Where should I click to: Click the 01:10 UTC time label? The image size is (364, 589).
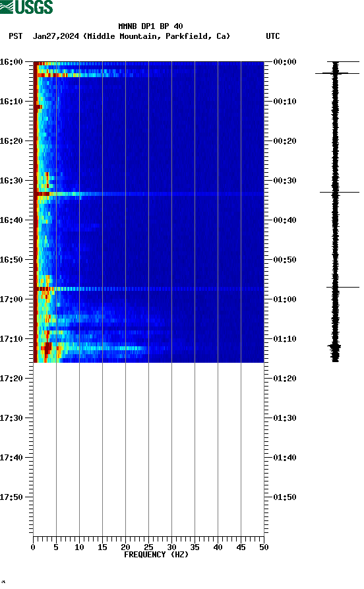pyautogui.click(x=285, y=339)
